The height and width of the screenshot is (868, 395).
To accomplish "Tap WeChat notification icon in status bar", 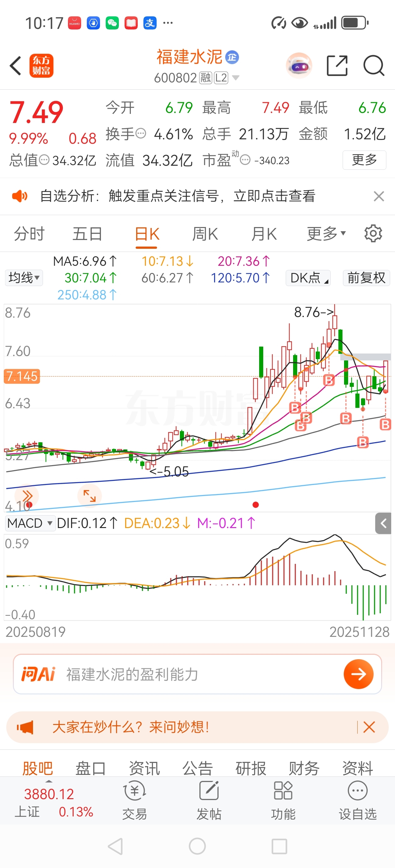I will 112,23.
